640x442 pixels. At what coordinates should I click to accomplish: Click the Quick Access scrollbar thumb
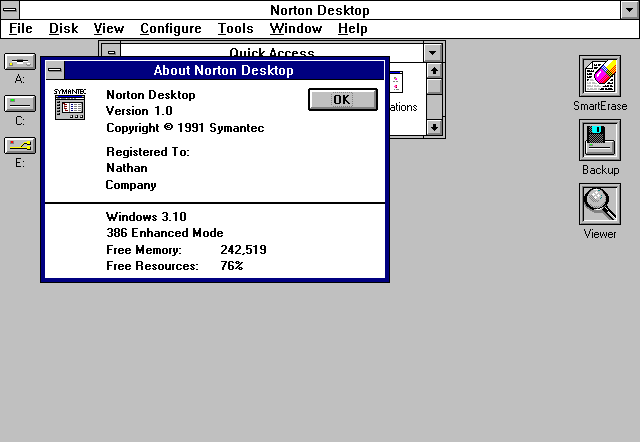434,87
